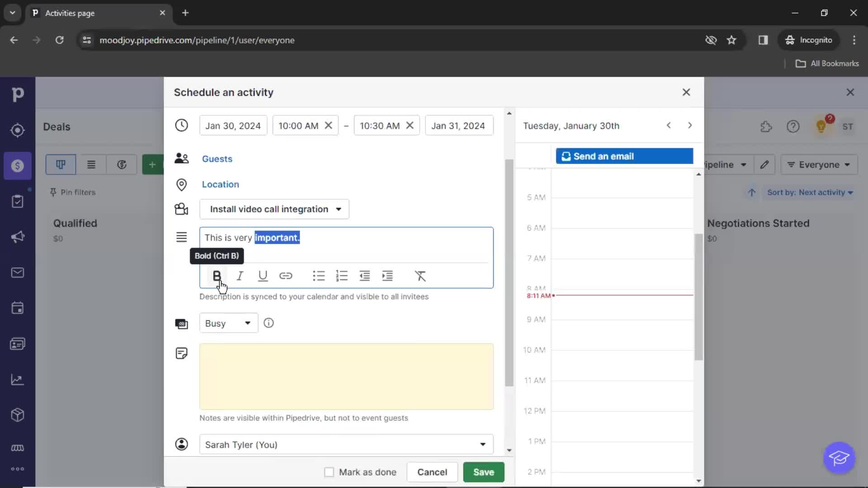Open the Everyone filter dropdown
This screenshot has height=488, width=868.
click(819, 165)
